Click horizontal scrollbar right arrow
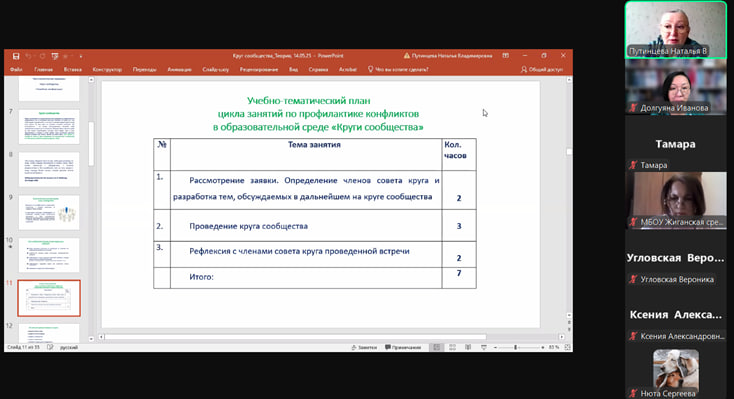734x399 pixels. pos(561,337)
